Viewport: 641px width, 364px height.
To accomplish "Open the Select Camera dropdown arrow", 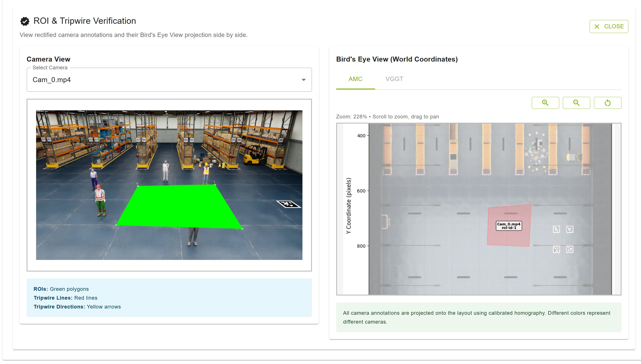I will pyautogui.click(x=303, y=80).
